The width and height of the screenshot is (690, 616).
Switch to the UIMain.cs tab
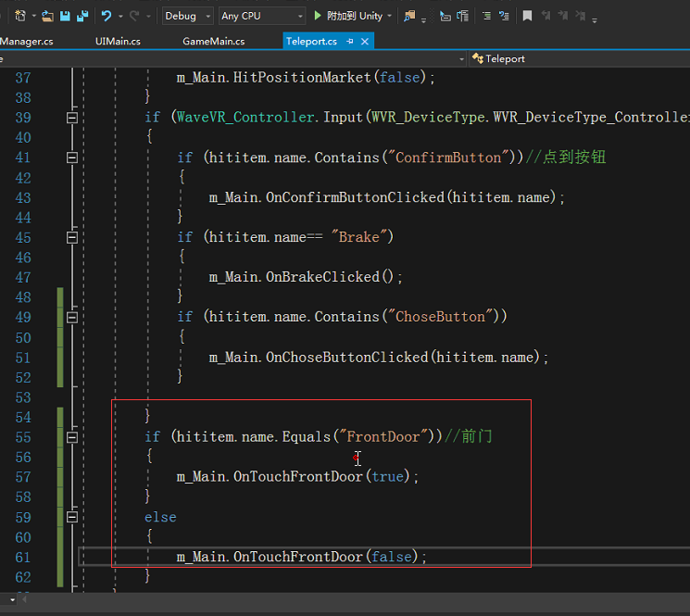pyautogui.click(x=118, y=42)
